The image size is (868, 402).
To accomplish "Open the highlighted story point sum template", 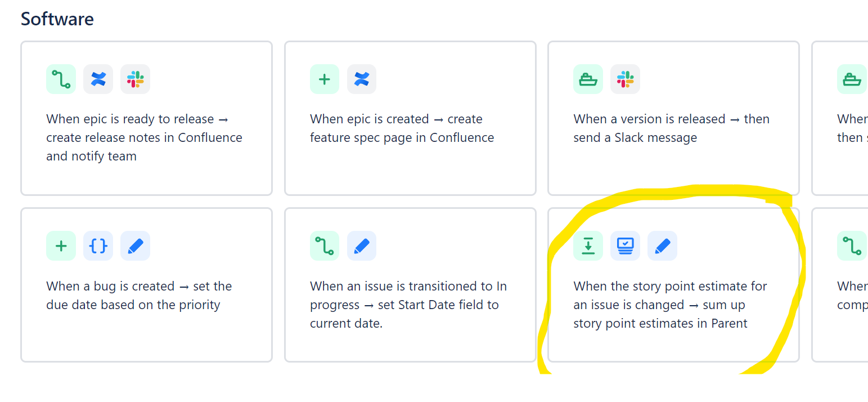I will click(x=673, y=284).
